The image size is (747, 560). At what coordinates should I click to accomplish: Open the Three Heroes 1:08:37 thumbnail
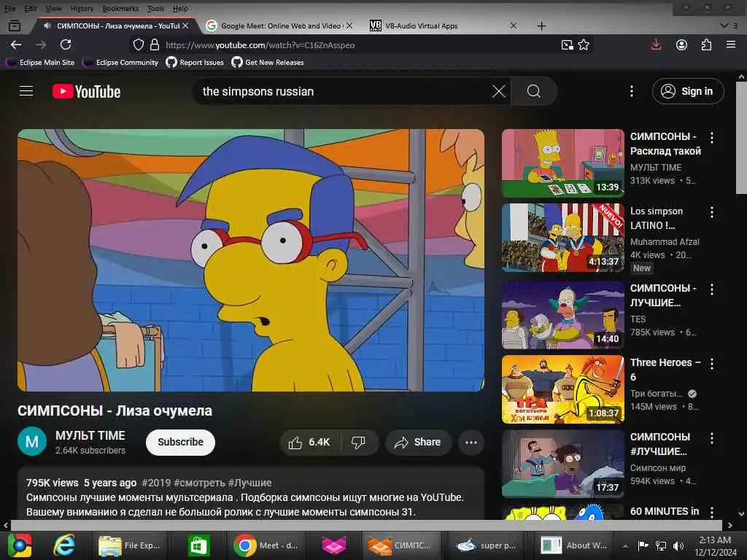pos(562,389)
